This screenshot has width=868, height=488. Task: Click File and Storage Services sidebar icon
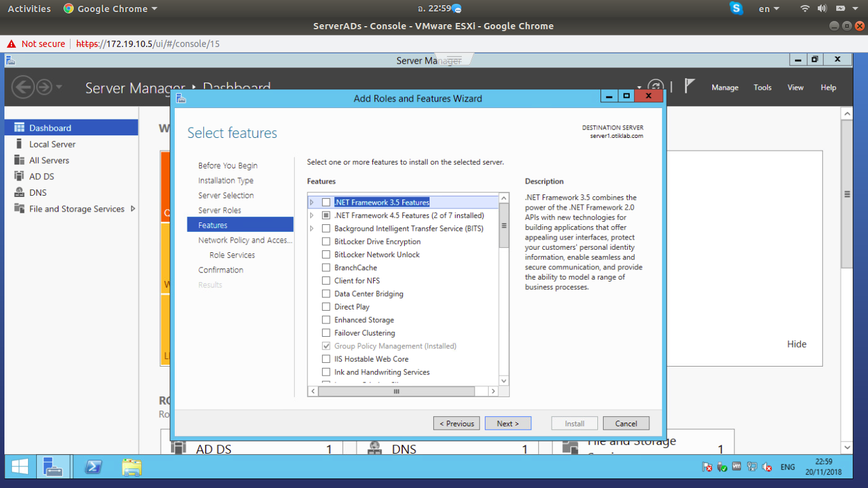(x=19, y=209)
